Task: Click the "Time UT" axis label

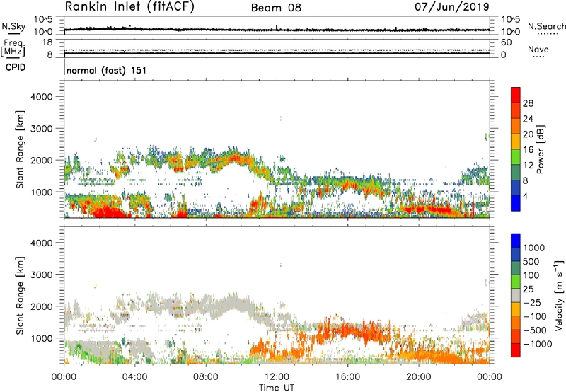Action: (x=277, y=388)
